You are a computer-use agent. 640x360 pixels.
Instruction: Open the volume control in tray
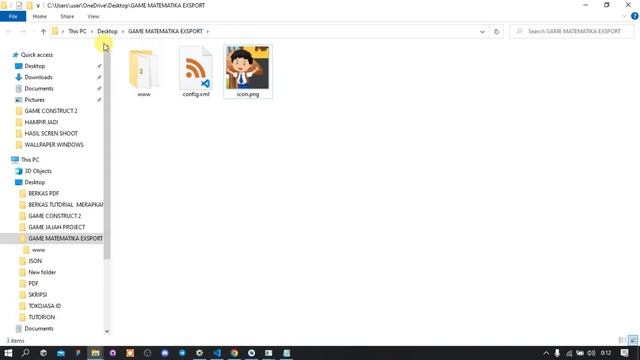591,353
